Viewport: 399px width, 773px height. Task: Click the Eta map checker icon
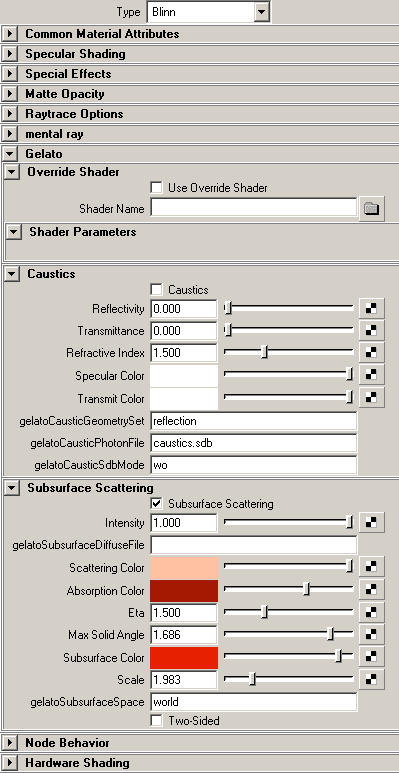(x=371, y=612)
